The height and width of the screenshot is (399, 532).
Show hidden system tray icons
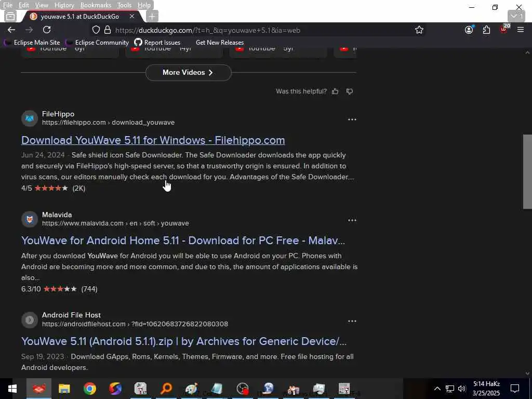(437, 389)
